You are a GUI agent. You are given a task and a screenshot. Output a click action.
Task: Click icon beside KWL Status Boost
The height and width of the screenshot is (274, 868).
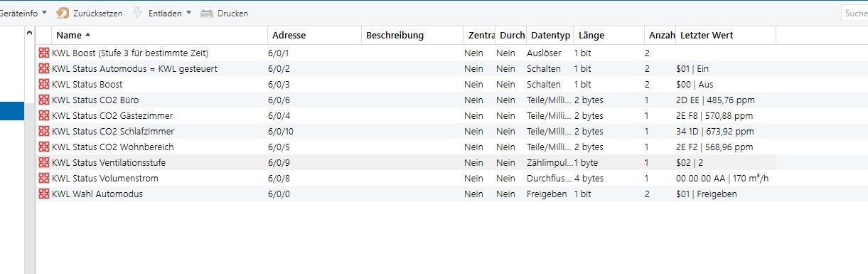44,84
